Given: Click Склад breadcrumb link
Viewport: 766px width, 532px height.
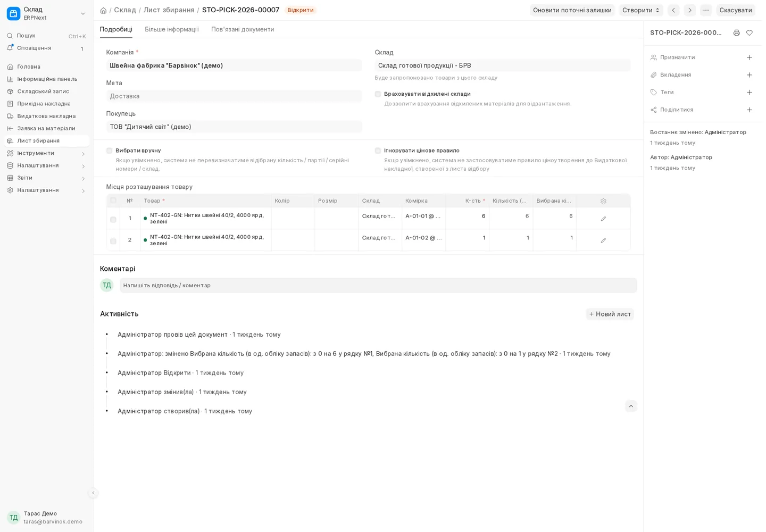Looking at the screenshot, I should point(125,10).
